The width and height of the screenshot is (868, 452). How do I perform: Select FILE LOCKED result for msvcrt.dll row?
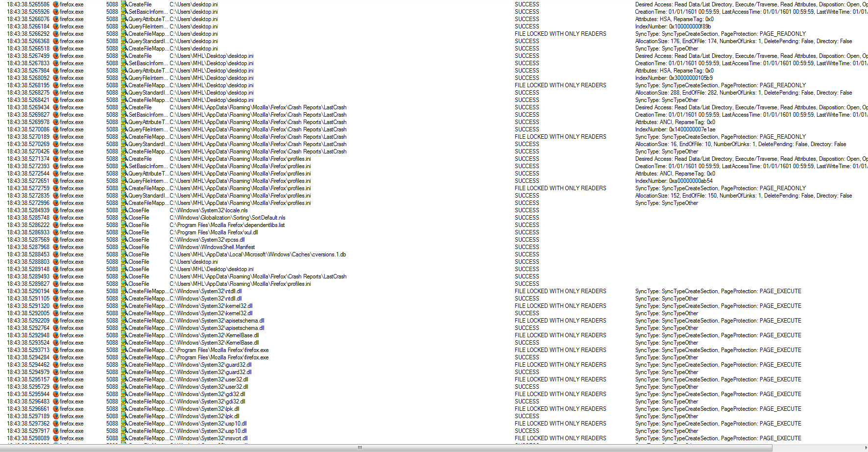click(560, 438)
